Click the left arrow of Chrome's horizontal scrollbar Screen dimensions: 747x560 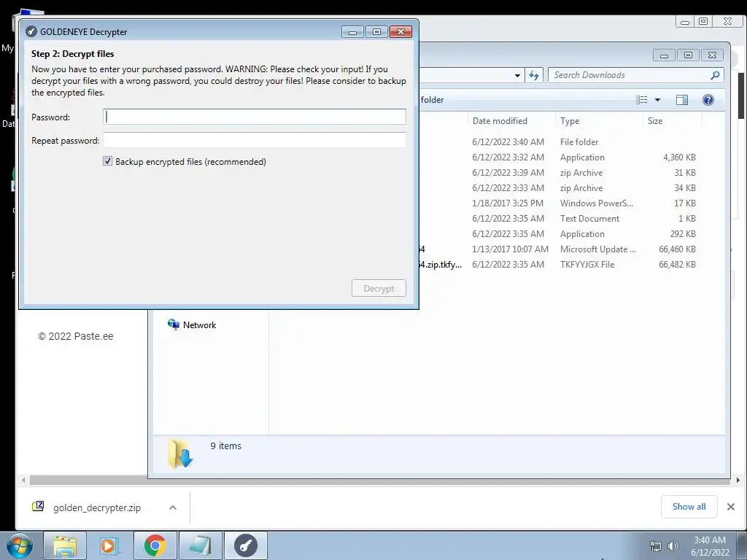tap(23, 481)
